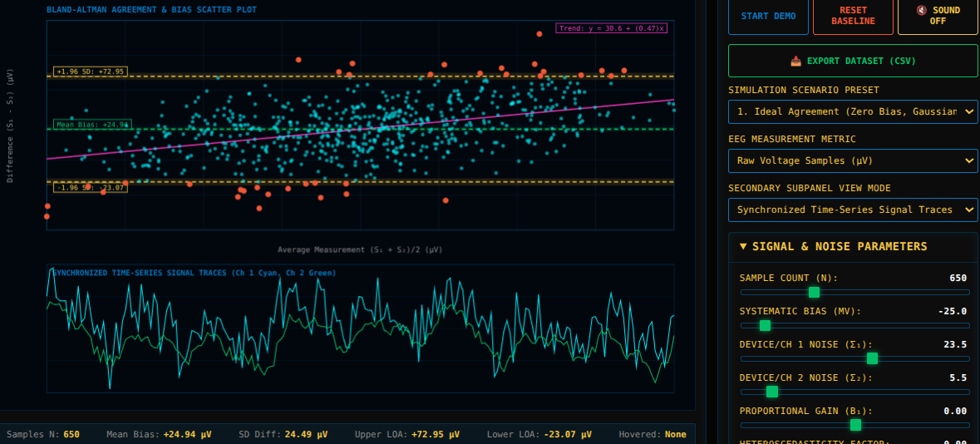Click the +1.96 SD: +72.95 label
This screenshot has width=980, height=444.
(x=91, y=72)
